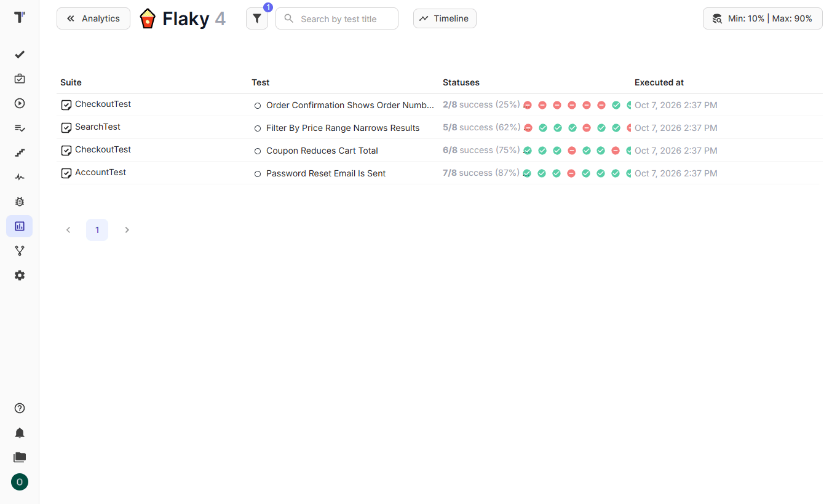The width and height of the screenshot is (840, 504).
Task: Open Plans via the checklist sidebar icon
Action: (x=20, y=128)
